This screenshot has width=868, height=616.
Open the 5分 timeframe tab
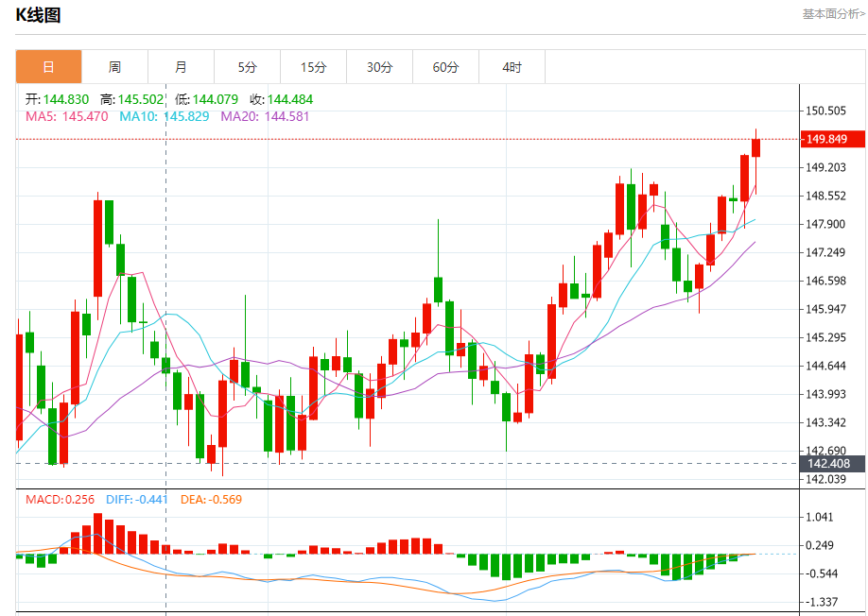pyautogui.click(x=248, y=67)
